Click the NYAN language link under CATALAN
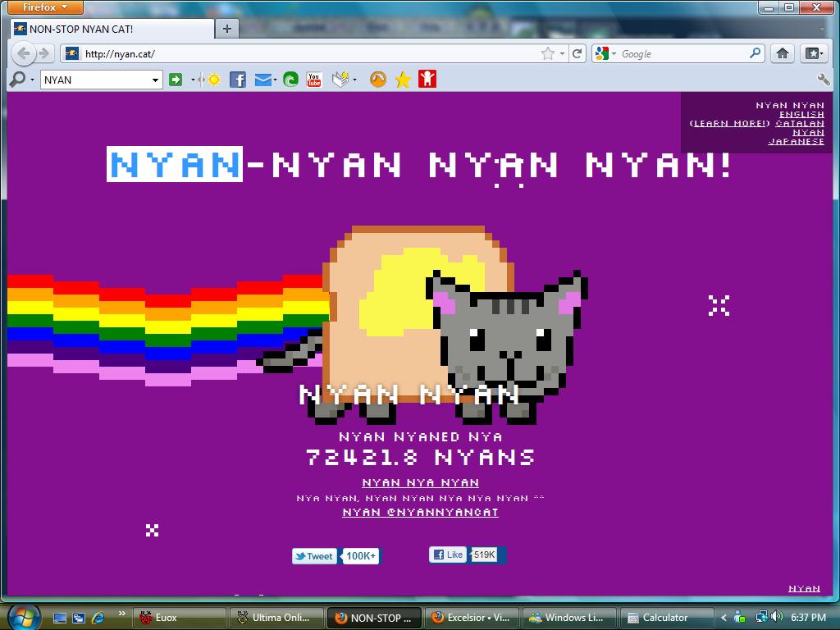The height and width of the screenshot is (630, 840). pyautogui.click(x=808, y=132)
